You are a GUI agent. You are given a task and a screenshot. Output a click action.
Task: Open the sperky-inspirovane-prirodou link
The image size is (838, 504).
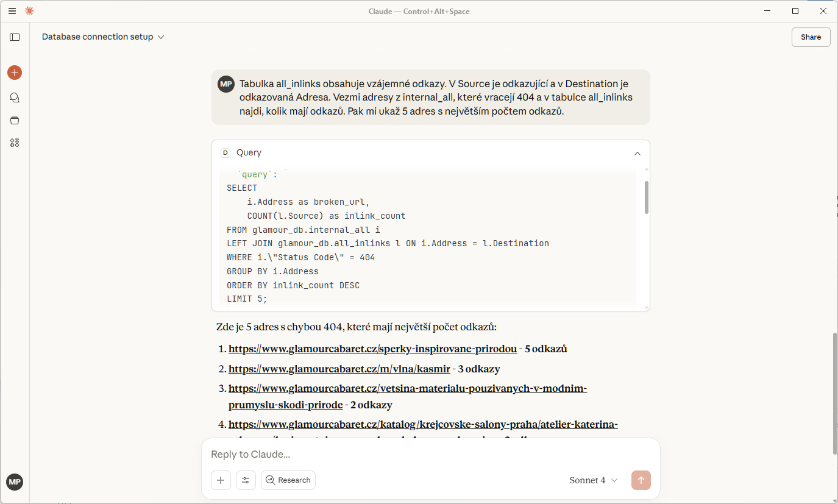[372, 349]
